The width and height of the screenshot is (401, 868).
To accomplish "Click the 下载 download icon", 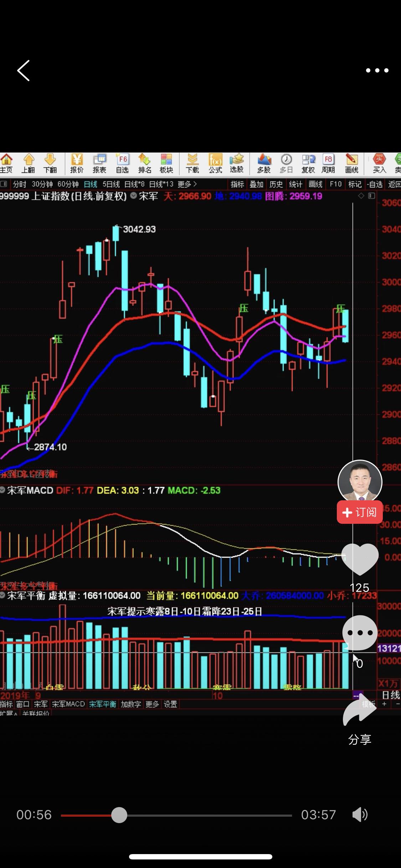I will [x=192, y=164].
